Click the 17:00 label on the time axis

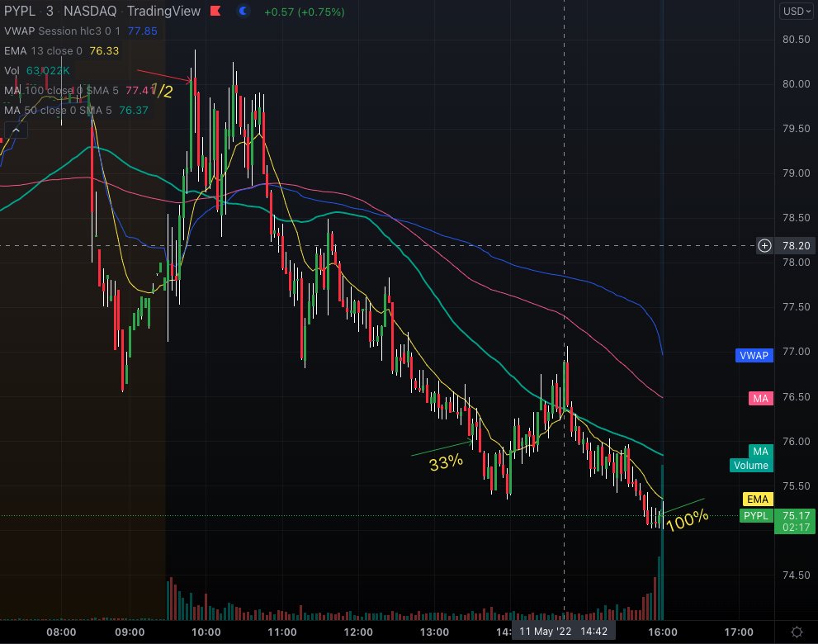click(739, 632)
